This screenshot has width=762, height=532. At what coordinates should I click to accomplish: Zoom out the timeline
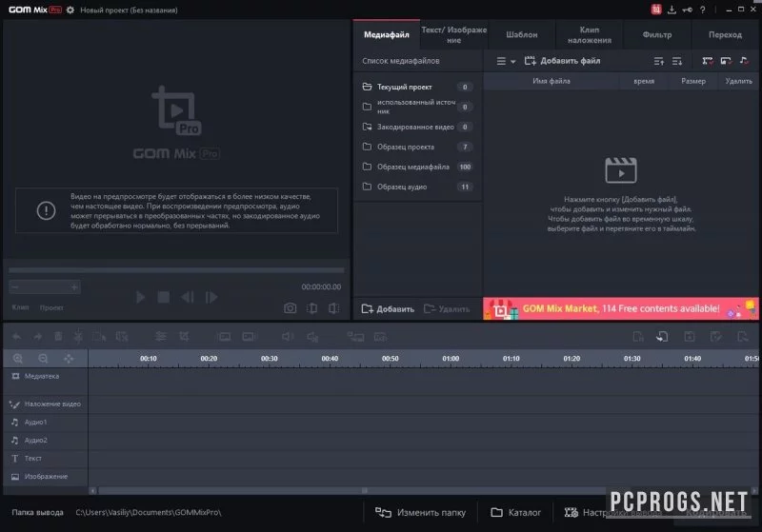[43, 359]
